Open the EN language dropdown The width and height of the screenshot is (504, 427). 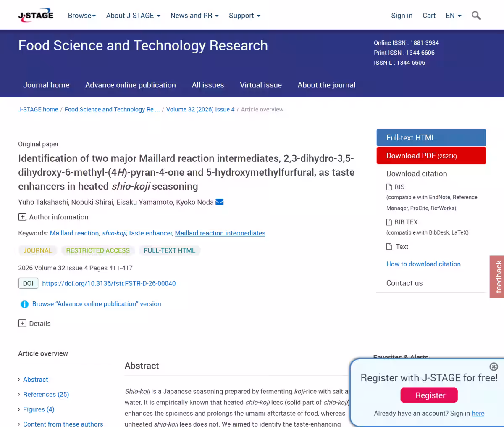(454, 16)
